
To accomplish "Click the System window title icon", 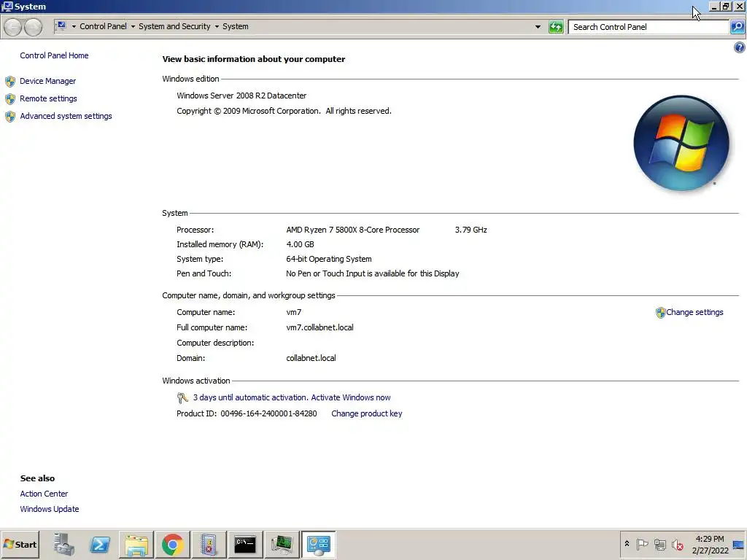I will (7, 6).
